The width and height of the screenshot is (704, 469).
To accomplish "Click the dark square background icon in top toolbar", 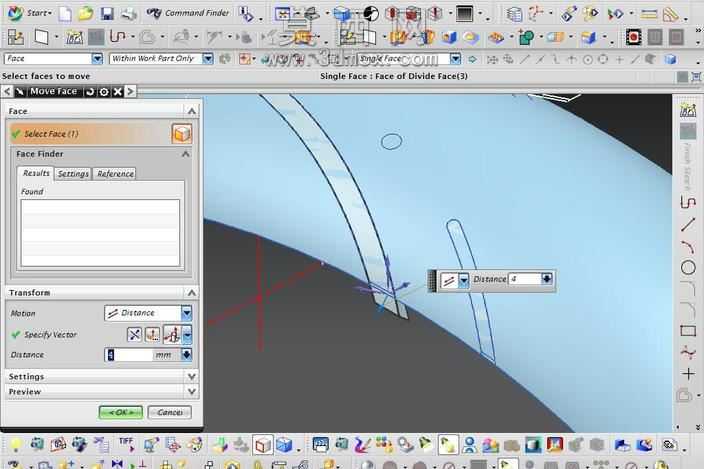I will click(465, 13).
